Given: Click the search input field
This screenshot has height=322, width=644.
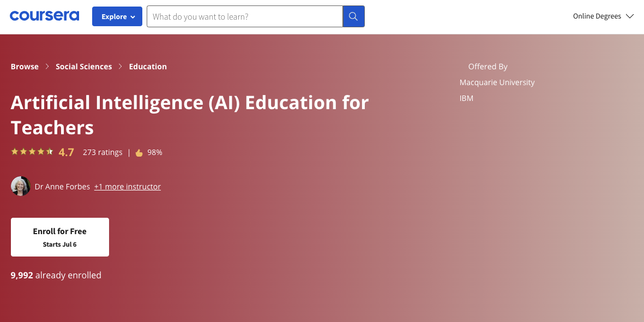Looking at the screenshot, I should click(245, 16).
